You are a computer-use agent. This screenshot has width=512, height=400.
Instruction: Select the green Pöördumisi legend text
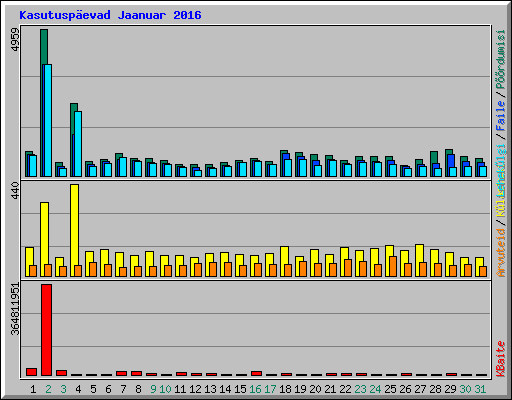click(501, 59)
